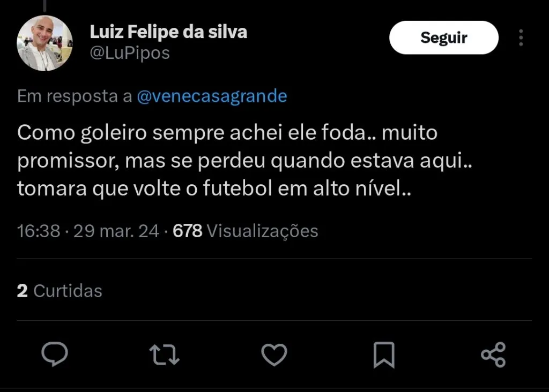The image size is (549, 392).
Task: Click the 16:38 post time
Action: (39, 231)
